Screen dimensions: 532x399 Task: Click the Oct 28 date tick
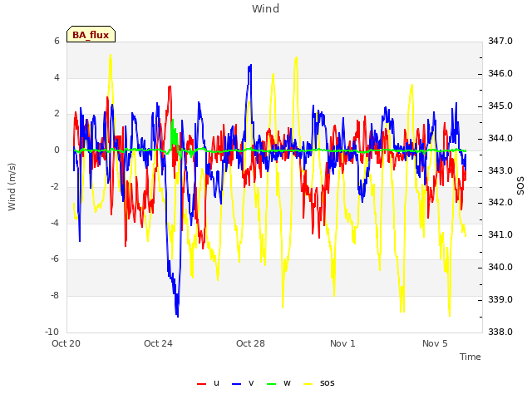(250, 343)
